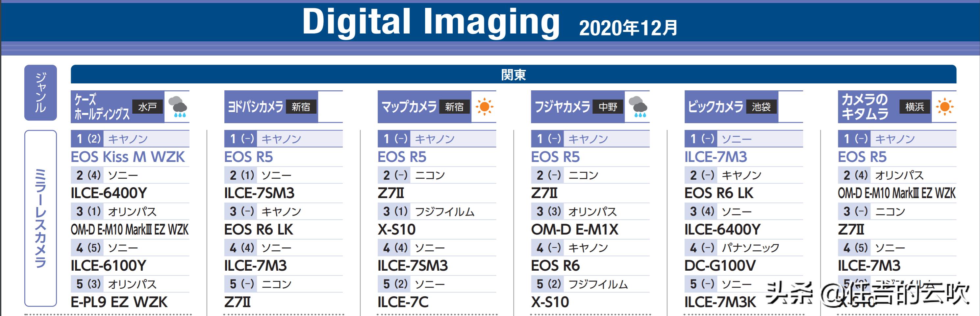Click "3 (3) オリンパス" rank row under フジヤカメラ
This screenshot has width=980, height=316.
point(591,212)
